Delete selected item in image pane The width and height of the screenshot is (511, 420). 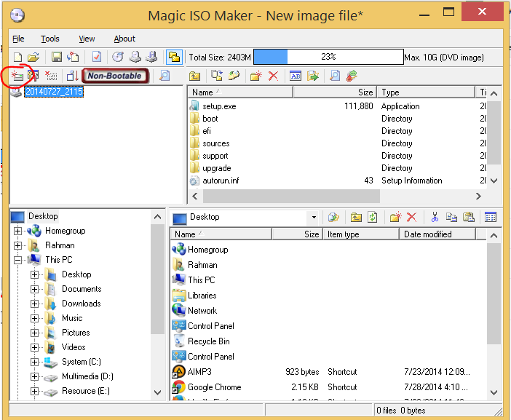[x=273, y=76]
